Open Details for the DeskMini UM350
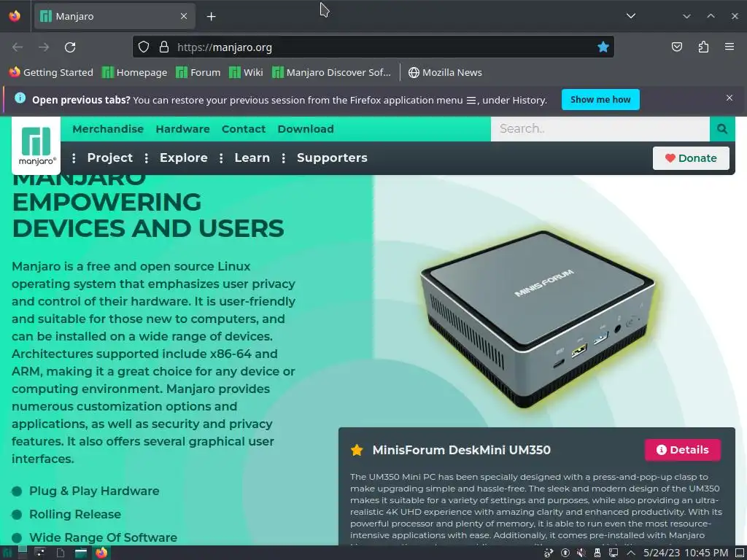747x560 pixels. 683,450
